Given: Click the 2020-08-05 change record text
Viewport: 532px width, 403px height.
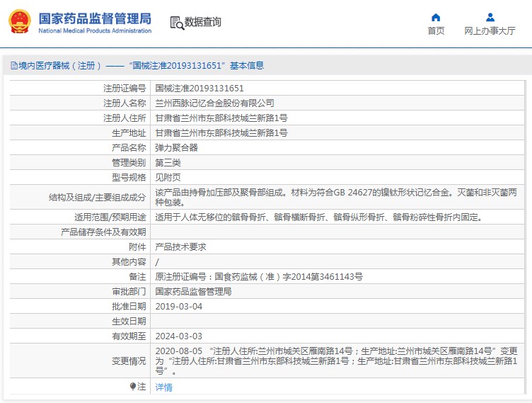Looking at the screenshot, I should click(336, 361).
